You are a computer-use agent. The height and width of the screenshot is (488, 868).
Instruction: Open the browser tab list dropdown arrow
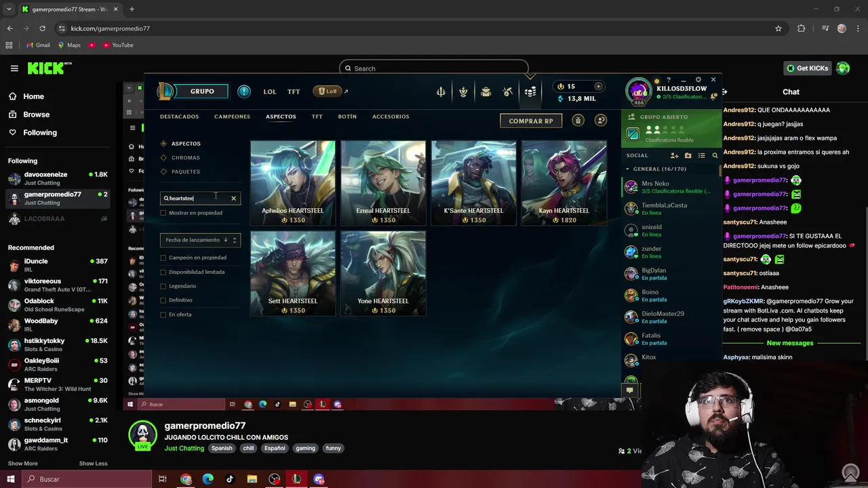(x=9, y=9)
